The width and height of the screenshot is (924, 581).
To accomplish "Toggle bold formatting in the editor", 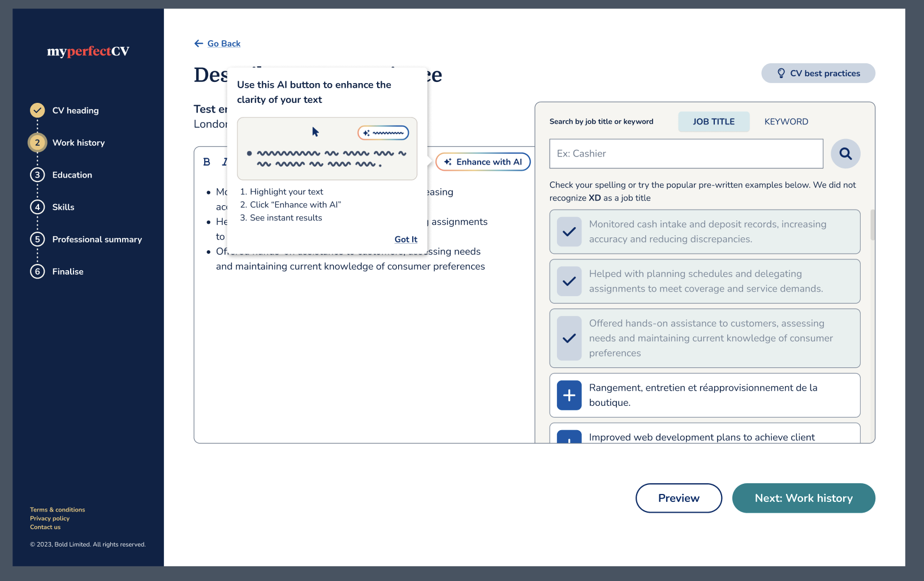I will click(x=207, y=162).
